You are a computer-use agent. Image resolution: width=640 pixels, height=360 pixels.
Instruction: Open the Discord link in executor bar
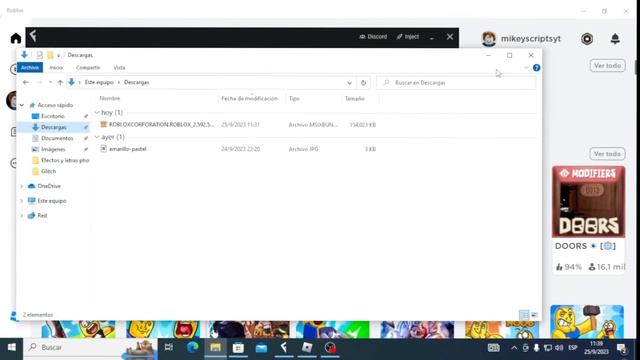point(373,37)
